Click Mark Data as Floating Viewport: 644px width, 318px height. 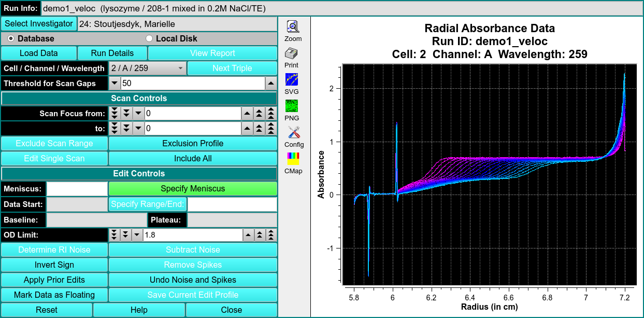54,295
